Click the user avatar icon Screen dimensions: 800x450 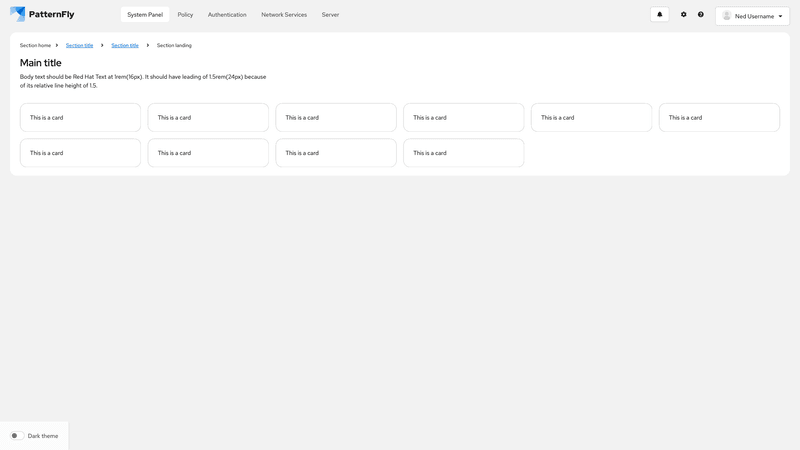tap(727, 16)
